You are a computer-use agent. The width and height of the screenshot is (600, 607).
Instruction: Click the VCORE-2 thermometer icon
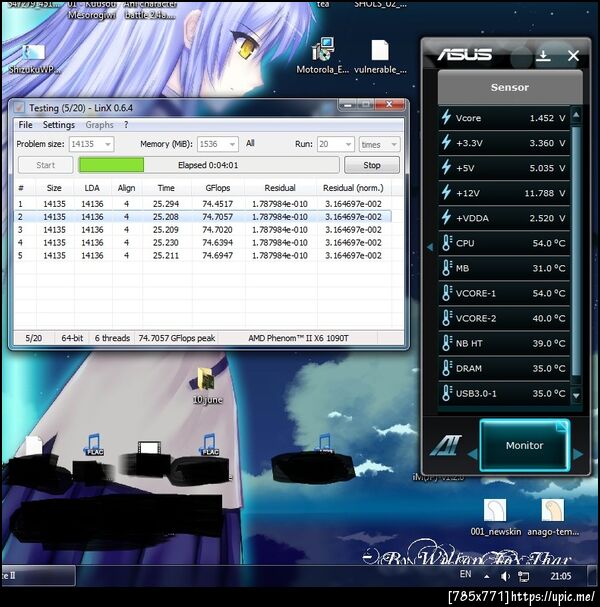point(447,318)
